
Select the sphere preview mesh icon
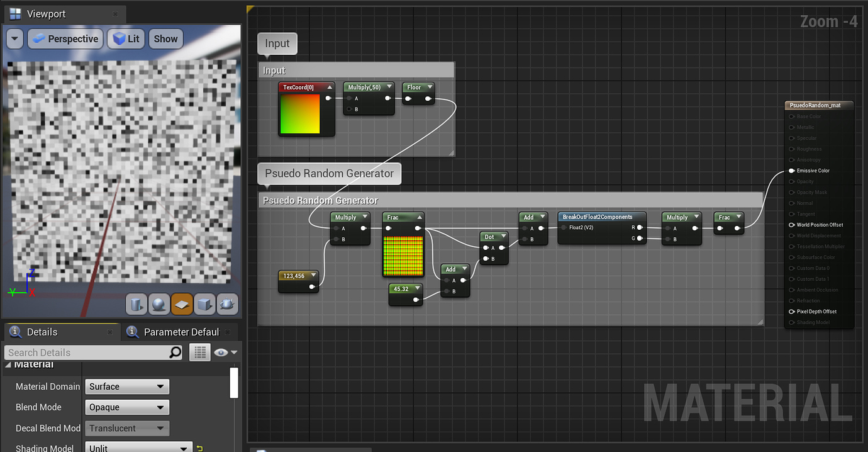(159, 304)
